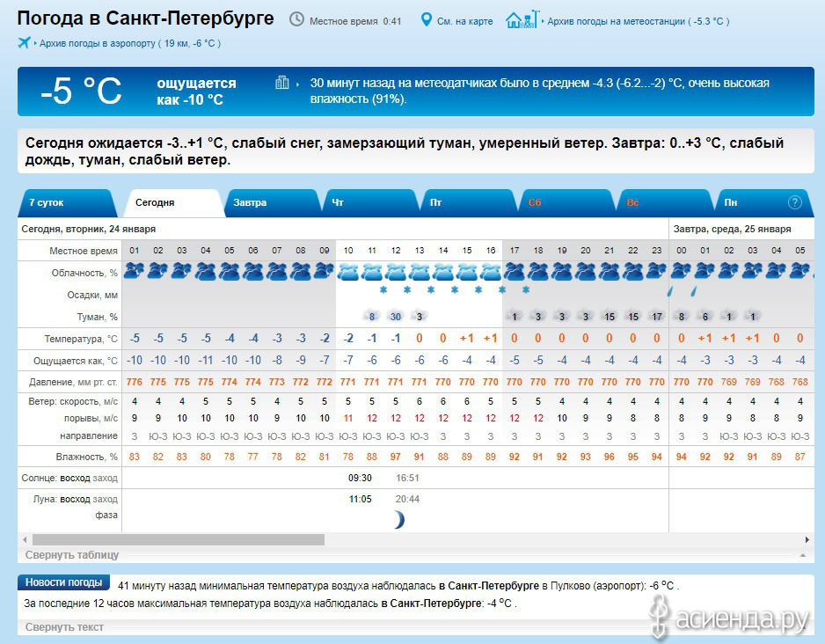825x644 pixels.
Task: Click the buildings icon in the blue banner
Action: point(282,83)
